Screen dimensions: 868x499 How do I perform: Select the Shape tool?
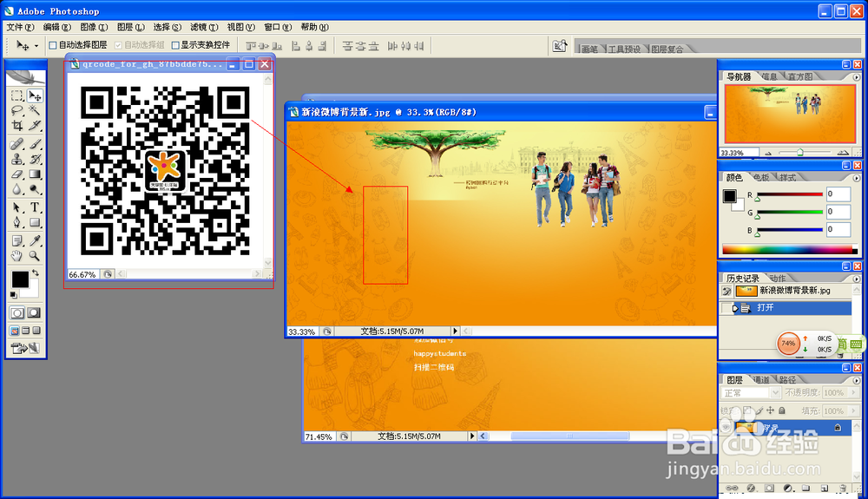click(x=35, y=222)
